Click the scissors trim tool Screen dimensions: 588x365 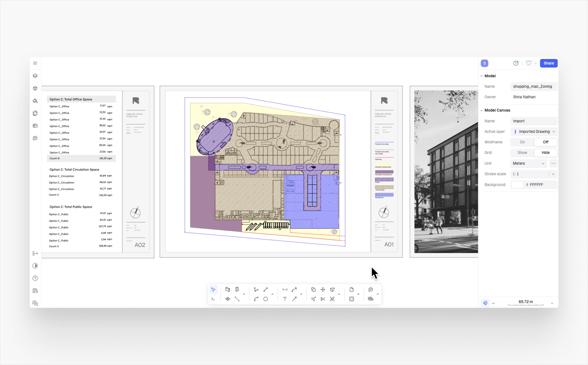323,299
